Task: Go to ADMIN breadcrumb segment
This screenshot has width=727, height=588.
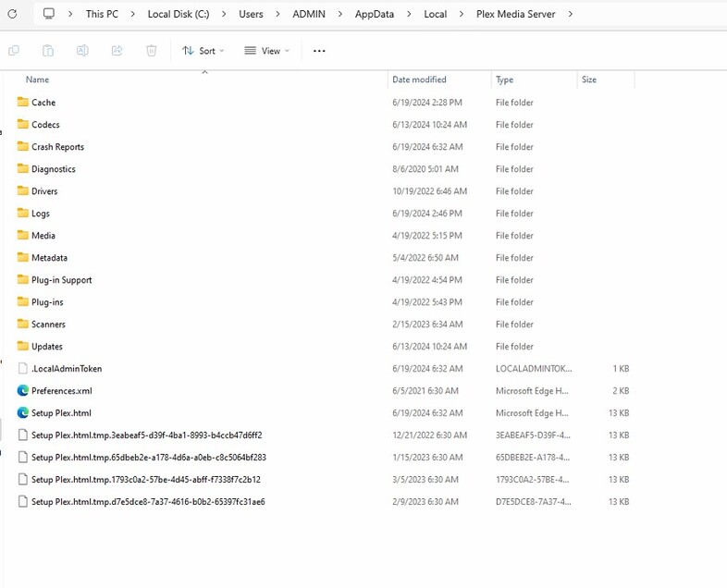Action: pos(309,14)
